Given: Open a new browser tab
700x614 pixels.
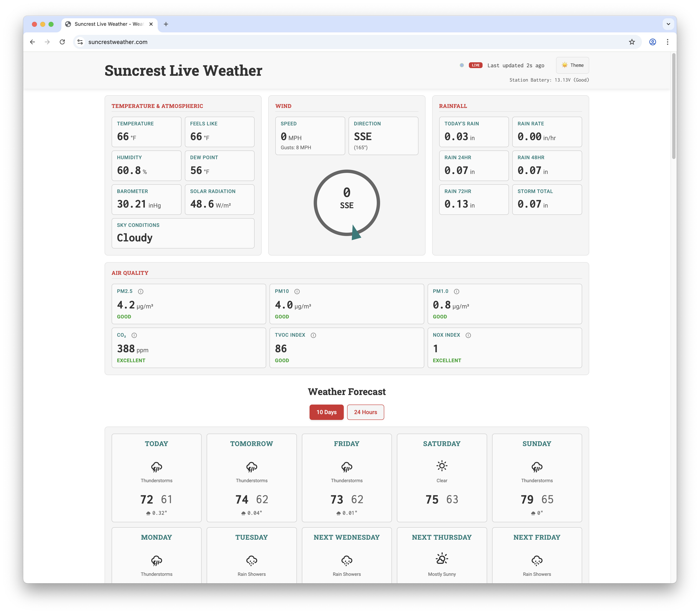Looking at the screenshot, I should (x=166, y=24).
